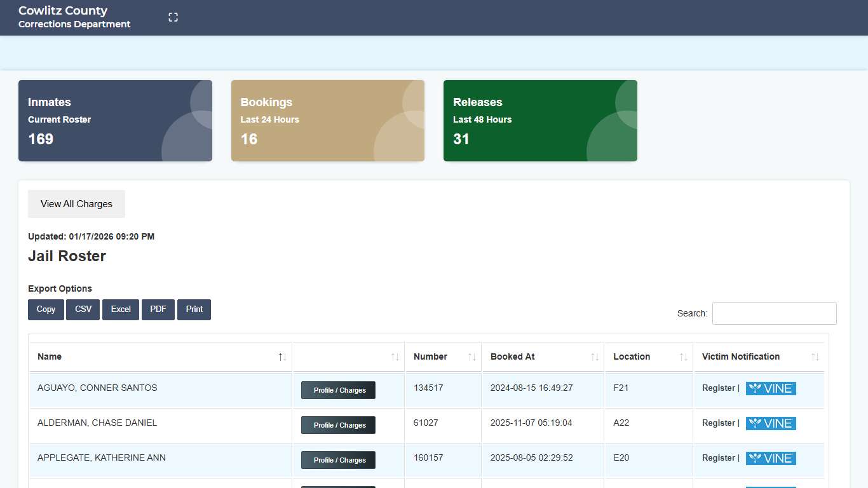This screenshot has height=488, width=868.
Task: Export the roster as PDF
Action: [158, 309]
